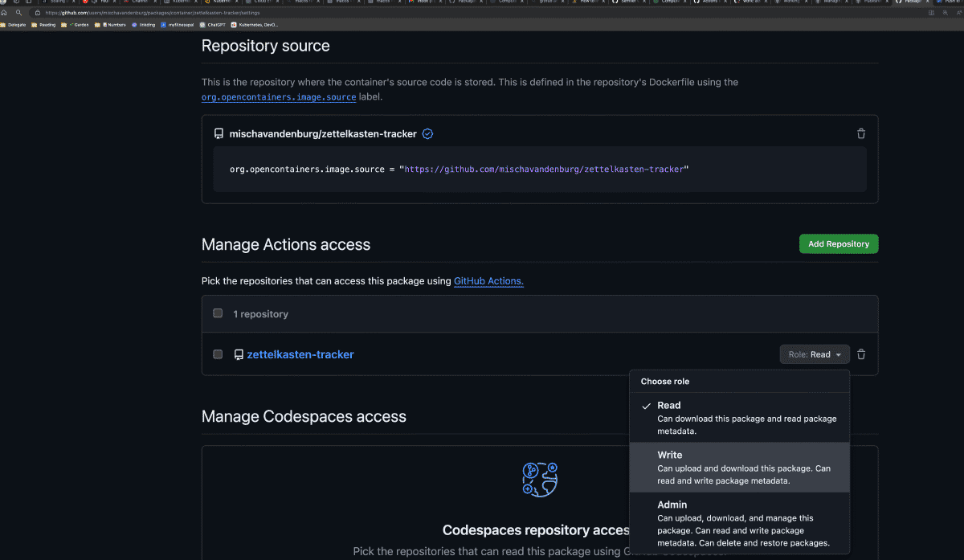This screenshot has width=964, height=560.
Task: Open the ChatGPT bookmark
Action: [212, 25]
